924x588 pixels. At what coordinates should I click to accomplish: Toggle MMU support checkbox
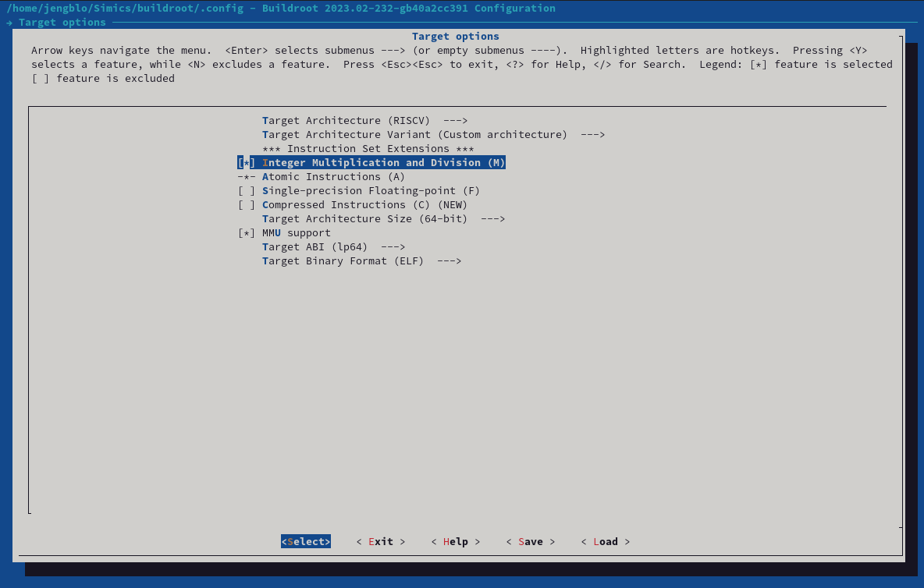[247, 233]
